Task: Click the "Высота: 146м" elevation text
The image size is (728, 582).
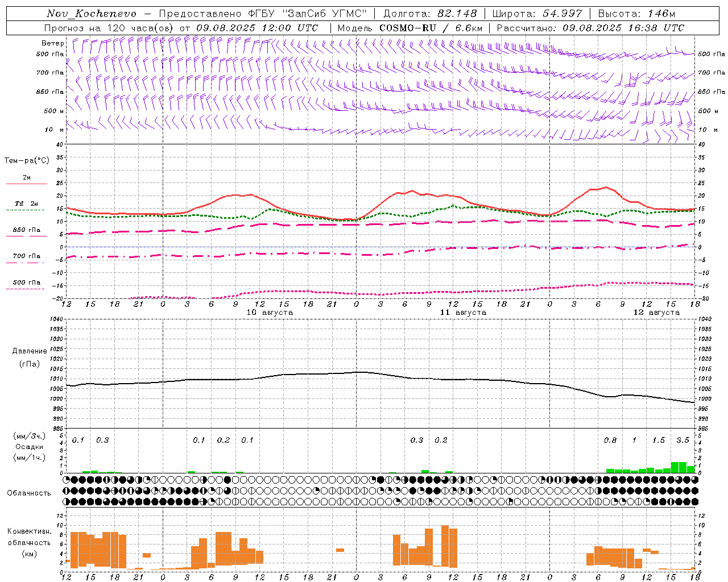Action: click(x=637, y=14)
